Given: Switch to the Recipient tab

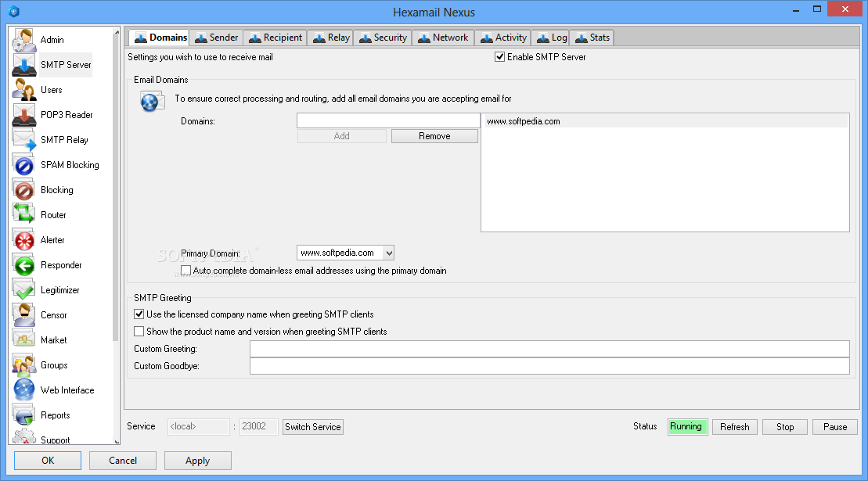Looking at the screenshot, I should tap(276, 38).
